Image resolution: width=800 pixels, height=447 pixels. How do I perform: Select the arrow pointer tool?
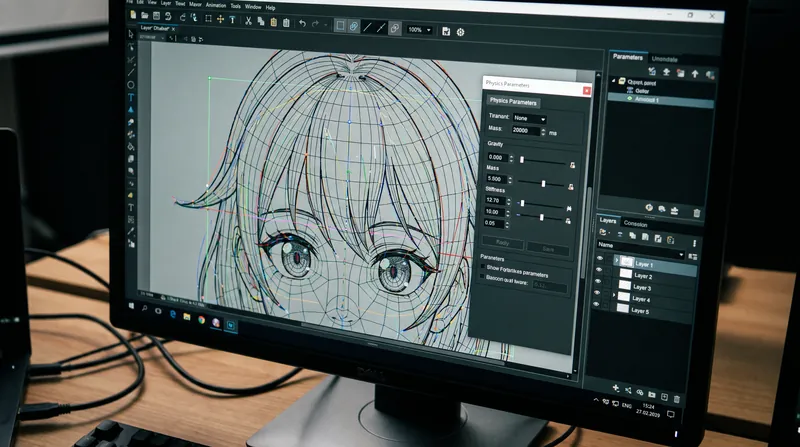[x=131, y=34]
